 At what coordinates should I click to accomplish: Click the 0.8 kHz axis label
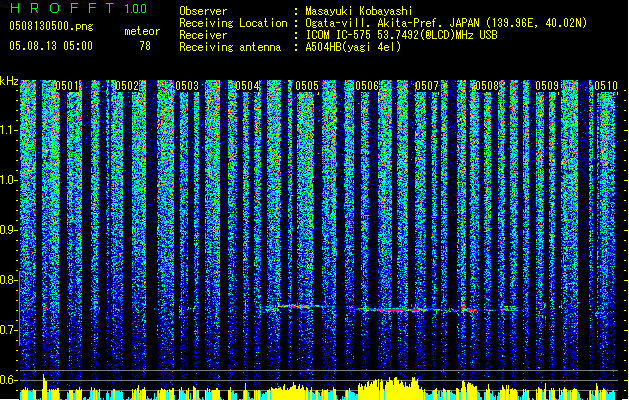9,280
